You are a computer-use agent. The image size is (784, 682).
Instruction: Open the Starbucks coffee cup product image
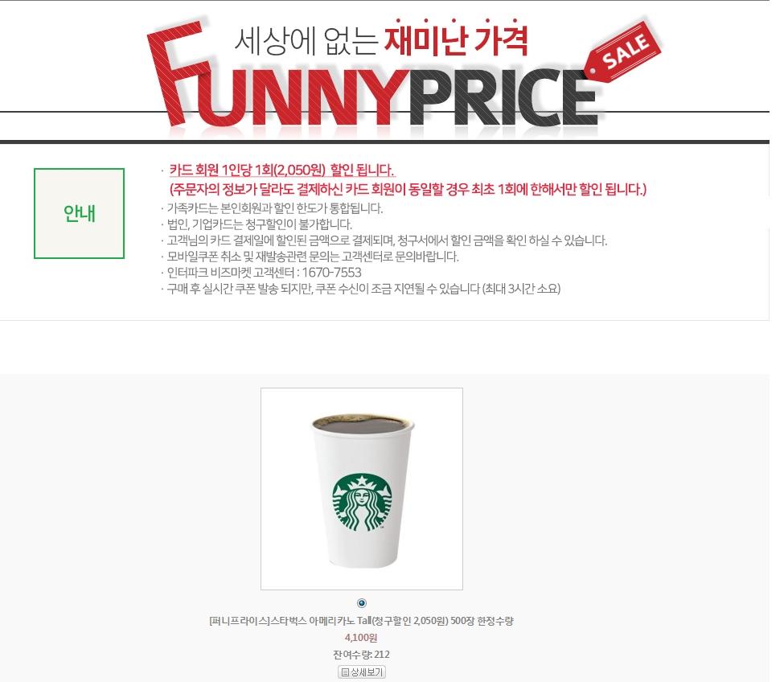click(362, 488)
